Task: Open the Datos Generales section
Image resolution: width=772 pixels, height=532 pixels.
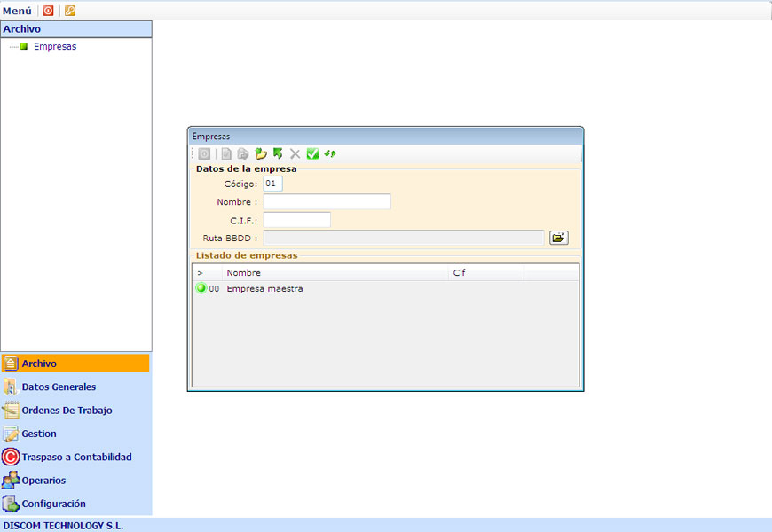Action: click(59, 387)
